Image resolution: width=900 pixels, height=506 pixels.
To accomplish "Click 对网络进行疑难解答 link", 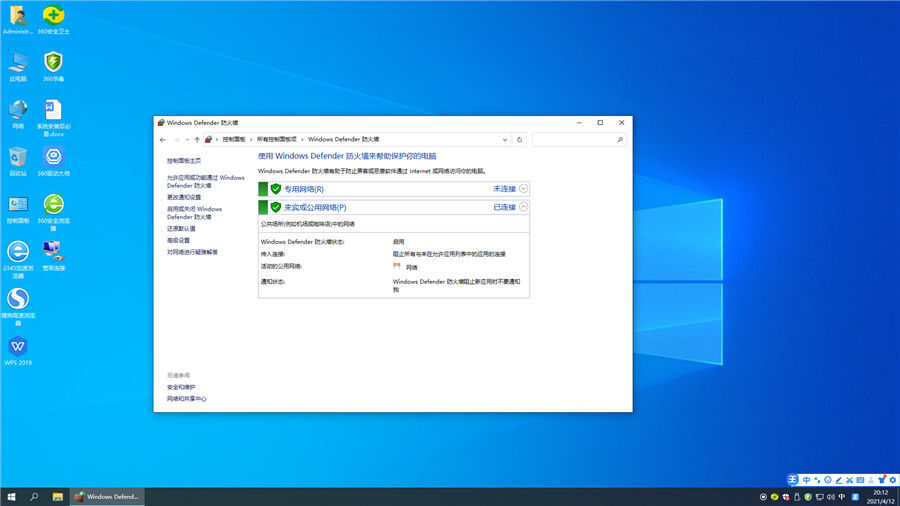I will [x=192, y=252].
